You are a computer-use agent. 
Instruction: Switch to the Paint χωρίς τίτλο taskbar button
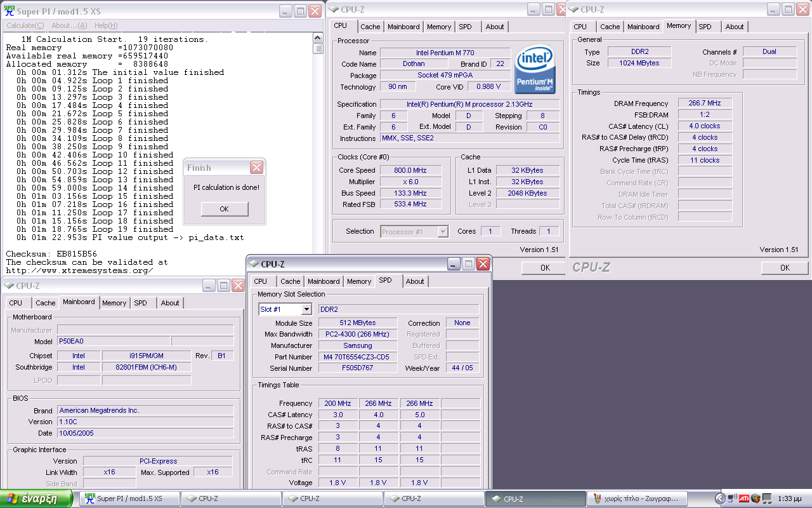[x=636, y=498]
